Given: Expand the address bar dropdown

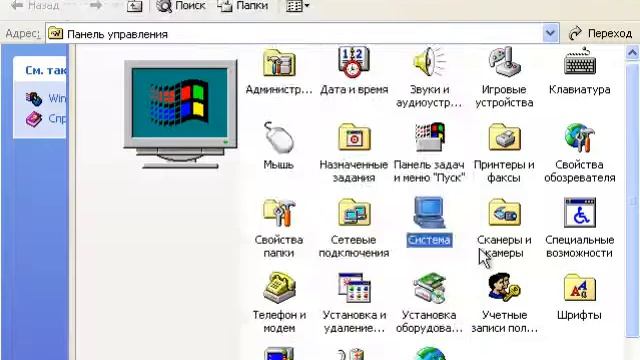Looking at the screenshot, I should 551,33.
